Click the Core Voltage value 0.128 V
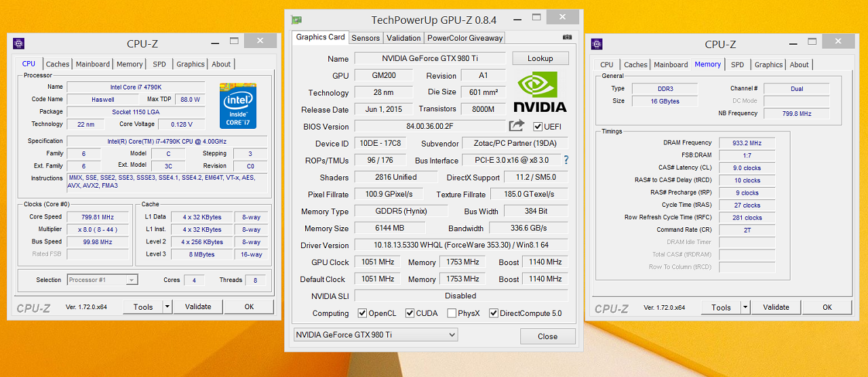868x377 pixels. click(181, 124)
